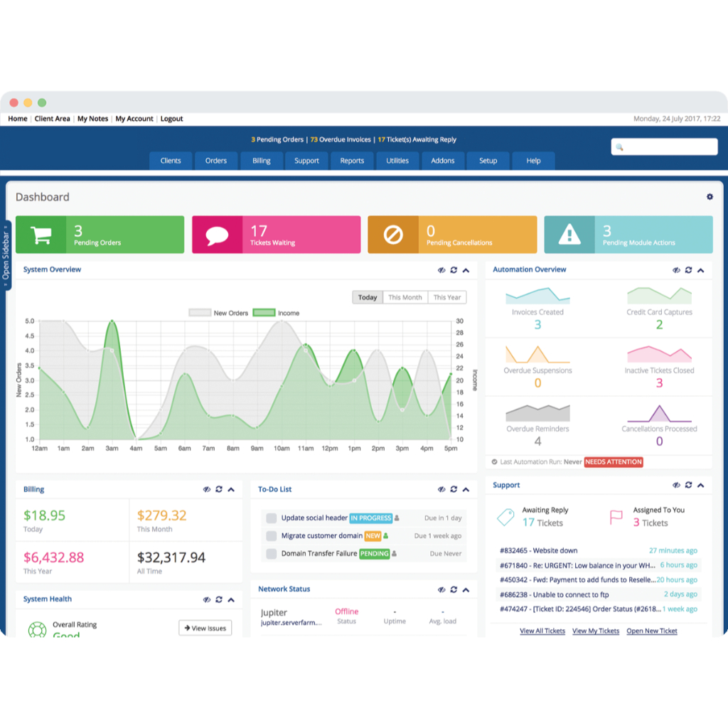Click the Tickets Waiting chat bubble icon
The width and height of the screenshot is (728, 728).
(x=216, y=233)
